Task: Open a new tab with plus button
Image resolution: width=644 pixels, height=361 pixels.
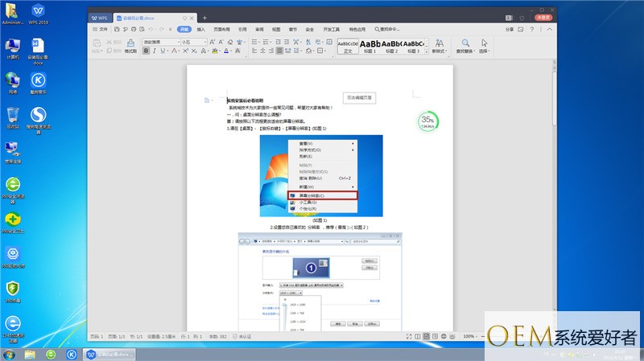Action: [204, 17]
